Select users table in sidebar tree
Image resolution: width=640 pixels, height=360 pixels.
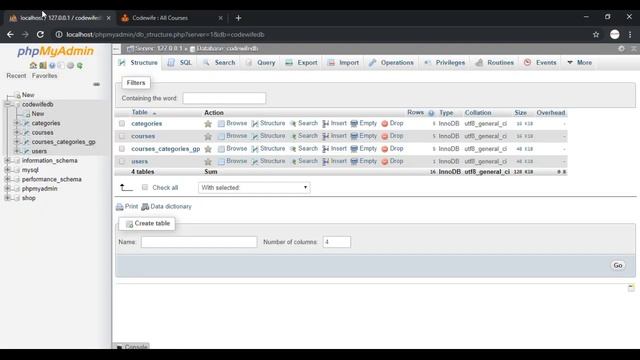click(39, 151)
